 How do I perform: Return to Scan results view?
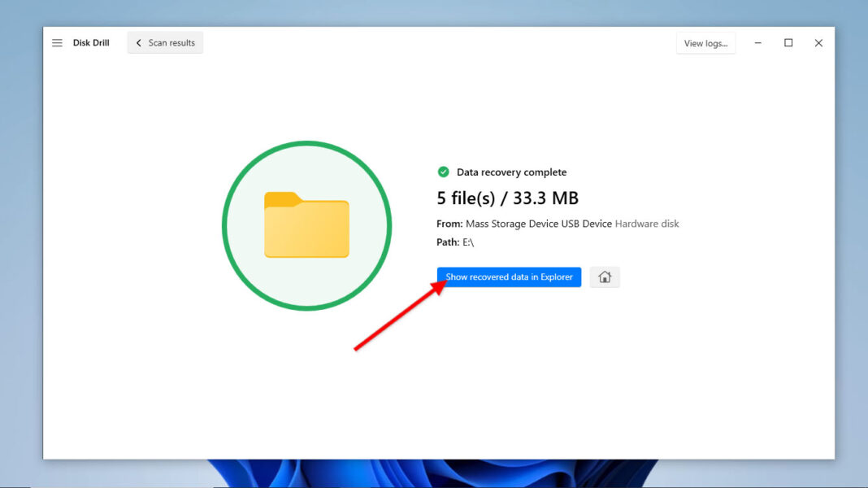tap(165, 42)
